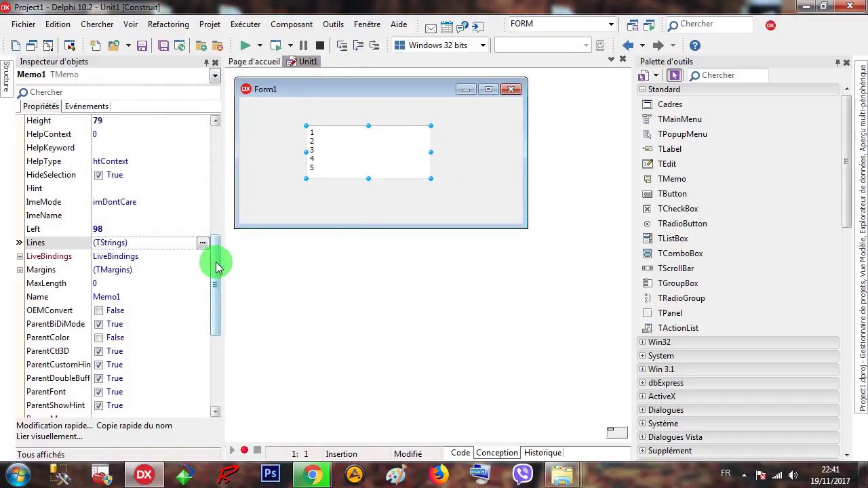This screenshot has height=488, width=868.
Task: Open the Memo1 component selector dropdown
Action: (x=215, y=75)
